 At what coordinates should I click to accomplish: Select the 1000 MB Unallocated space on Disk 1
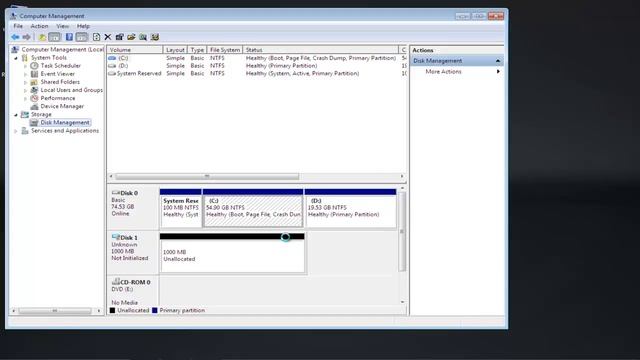point(232,253)
